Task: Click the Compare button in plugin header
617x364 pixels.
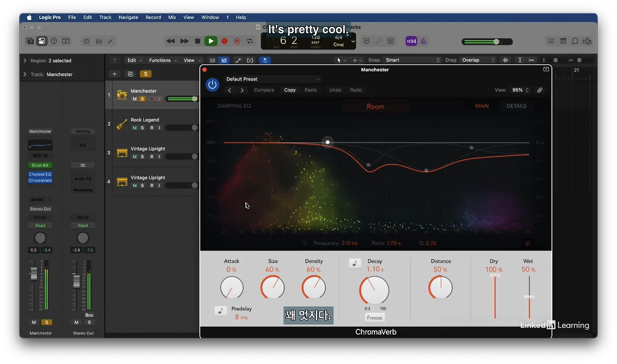Action: (x=264, y=90)
